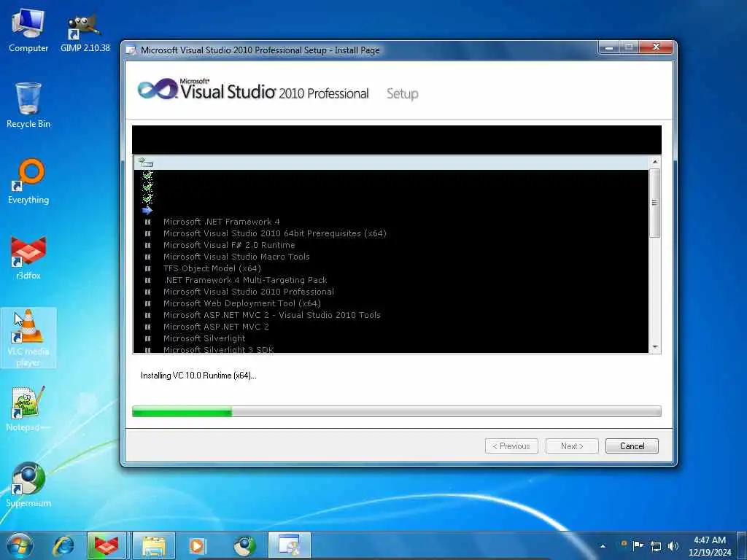Click the blue arrow current-item icon
747x560 pixels.
pos(147,210)
